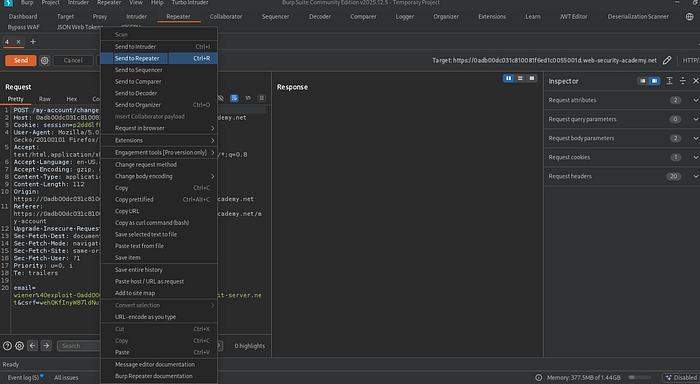Viewport: 700px width, 384px height.
Task: Open the Decoder tab
Action: pyautogui.click(x=320, y=17)
